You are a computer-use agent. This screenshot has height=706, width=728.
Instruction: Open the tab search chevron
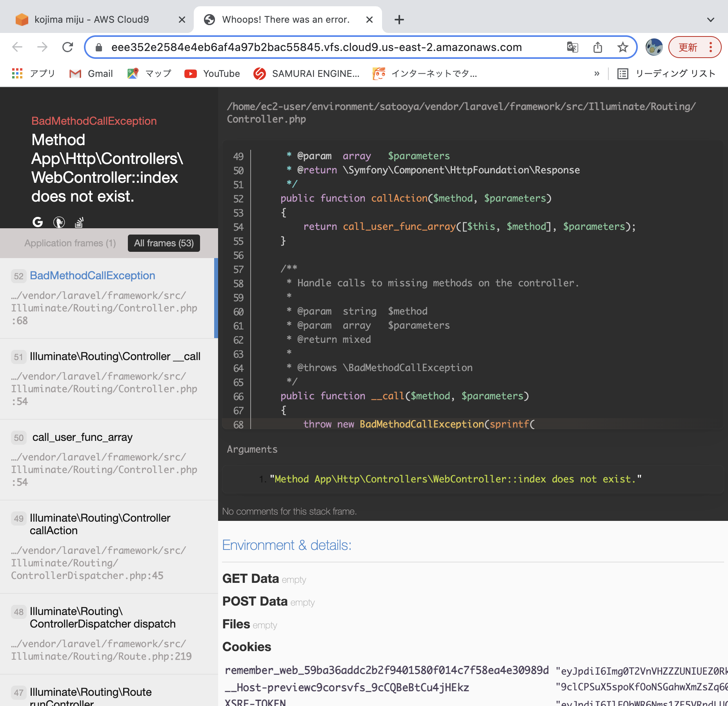(x=710, y=19)
